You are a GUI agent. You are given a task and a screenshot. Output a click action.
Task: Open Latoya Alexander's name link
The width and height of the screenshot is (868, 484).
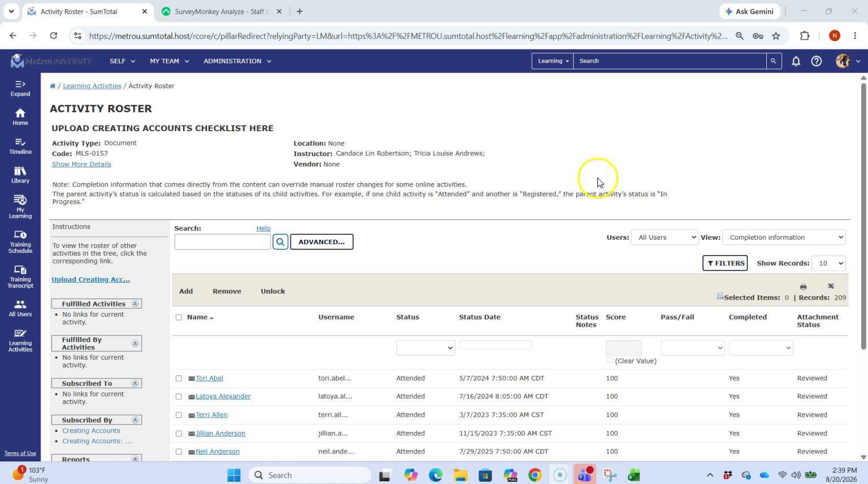[x=223, y=397]
